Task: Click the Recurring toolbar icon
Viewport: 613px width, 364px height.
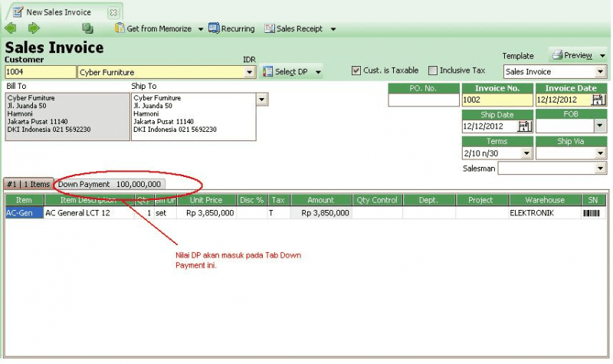Action: pos(215,28)
